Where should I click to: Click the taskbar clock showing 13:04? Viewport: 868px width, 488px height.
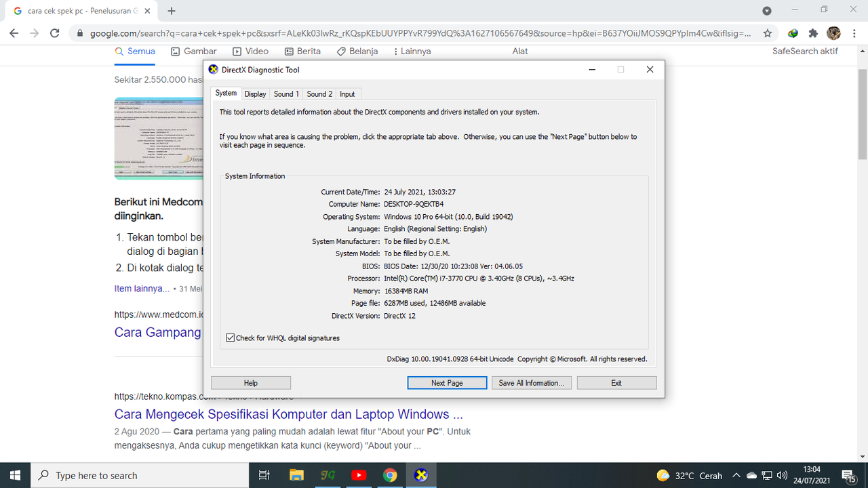811,475
